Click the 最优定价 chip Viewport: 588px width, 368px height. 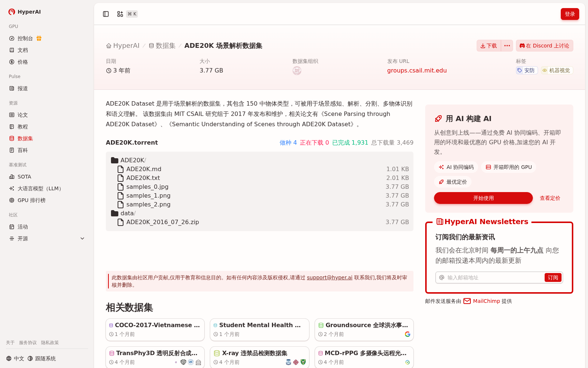click(453, 182)
